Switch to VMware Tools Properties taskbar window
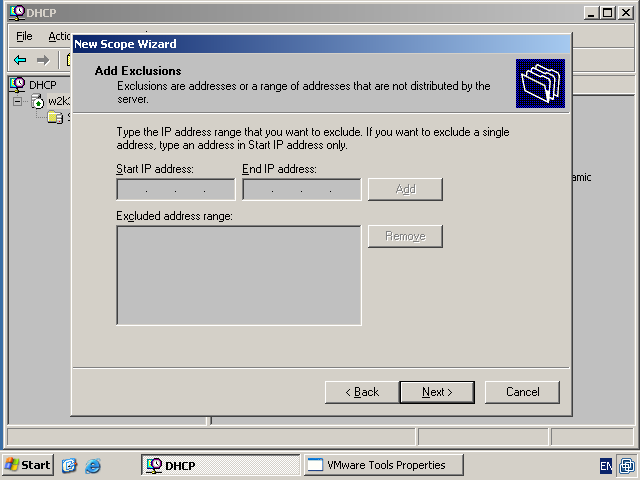The height and width of the screenshot is (480, 640). coord(384,465)
